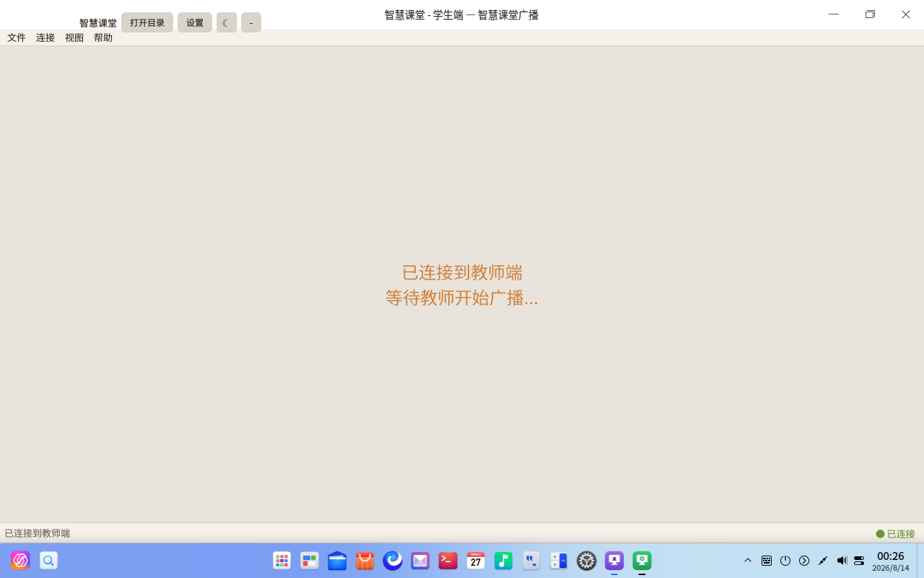Open the calendar icon showing 27
924x578 pixels.
[476, 561]
